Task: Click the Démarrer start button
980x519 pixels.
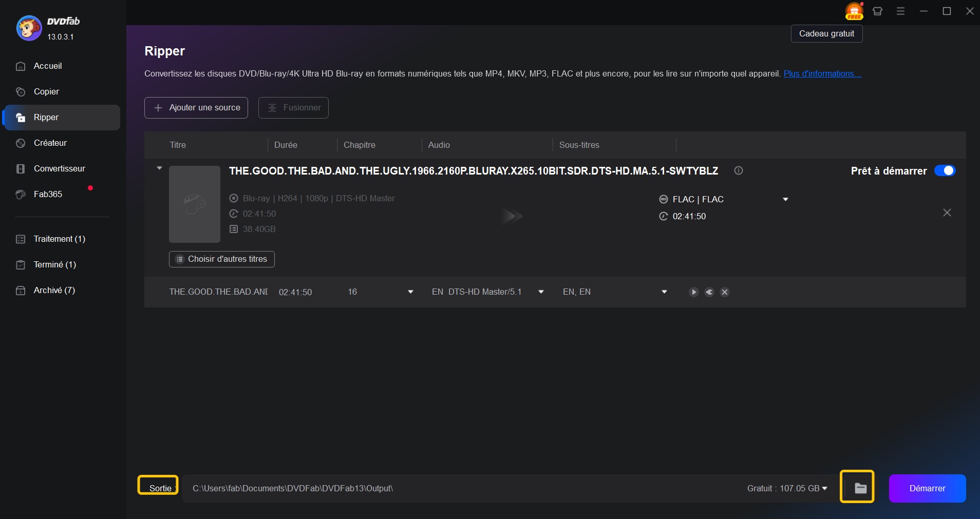Action: click(927, 489)
